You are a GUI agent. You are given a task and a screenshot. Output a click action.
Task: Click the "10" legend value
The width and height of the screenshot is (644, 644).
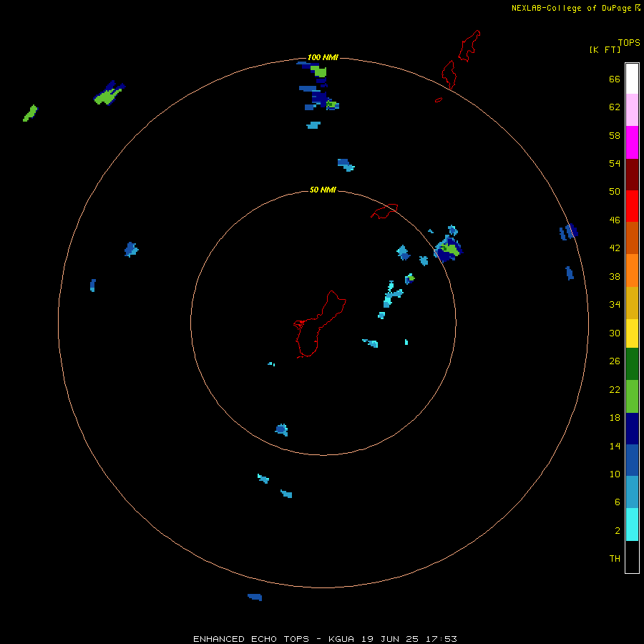(x=615, y=474)
